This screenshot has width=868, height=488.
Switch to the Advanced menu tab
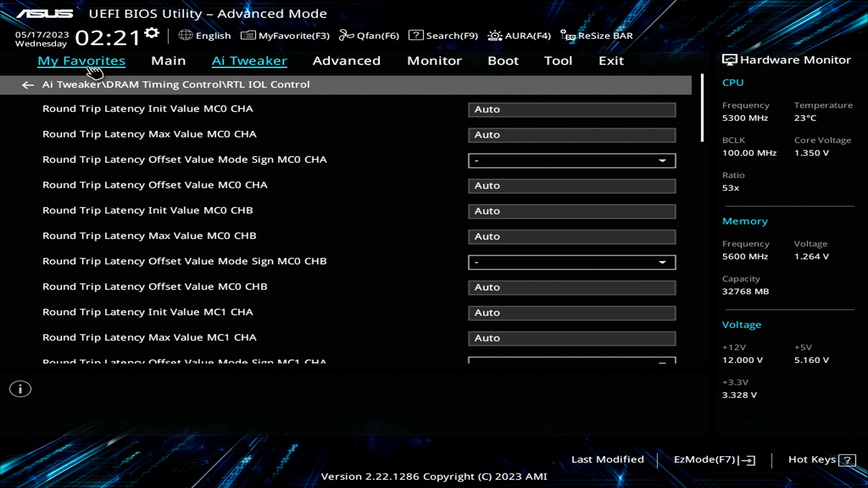tap(346, 61)
